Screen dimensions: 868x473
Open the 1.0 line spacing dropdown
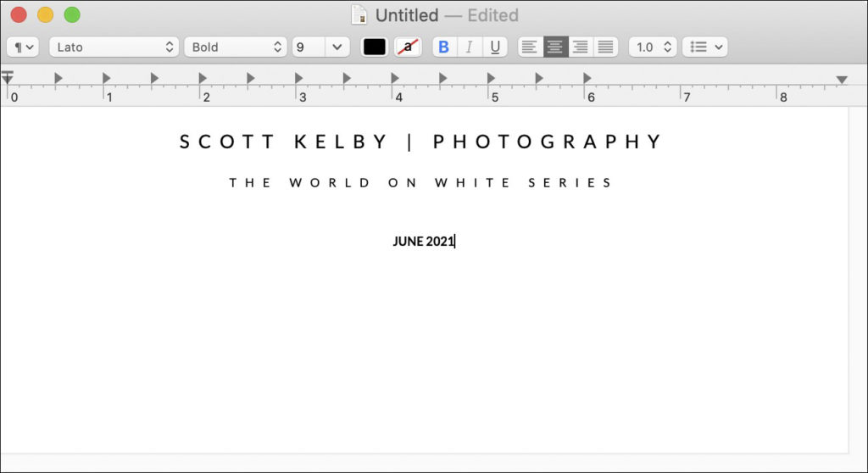tap(653, 47)
